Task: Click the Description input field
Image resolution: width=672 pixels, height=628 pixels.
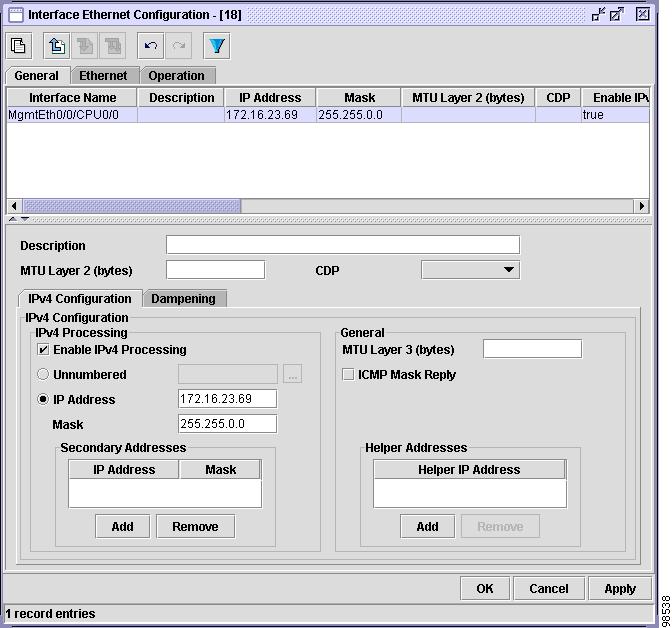Action: [343, 245]
